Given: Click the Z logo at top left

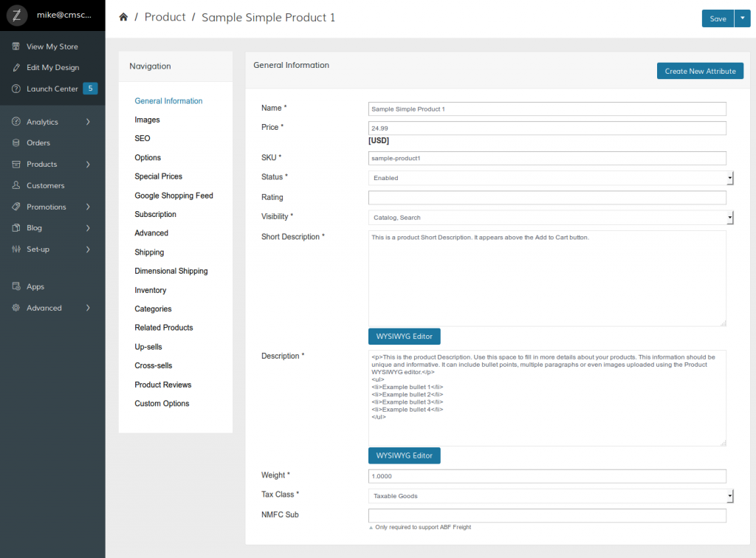Looking at the screenshot, I should (x=16, y=15).
